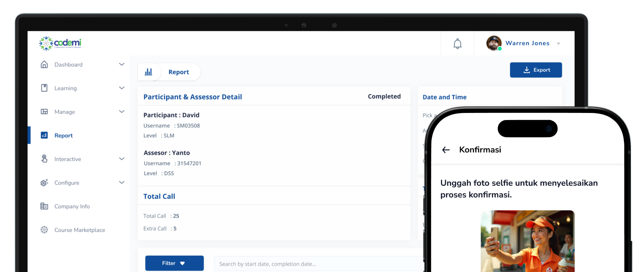Open the Filter dropdown button
Screen dimensions: 644x272
coord(174,263)
